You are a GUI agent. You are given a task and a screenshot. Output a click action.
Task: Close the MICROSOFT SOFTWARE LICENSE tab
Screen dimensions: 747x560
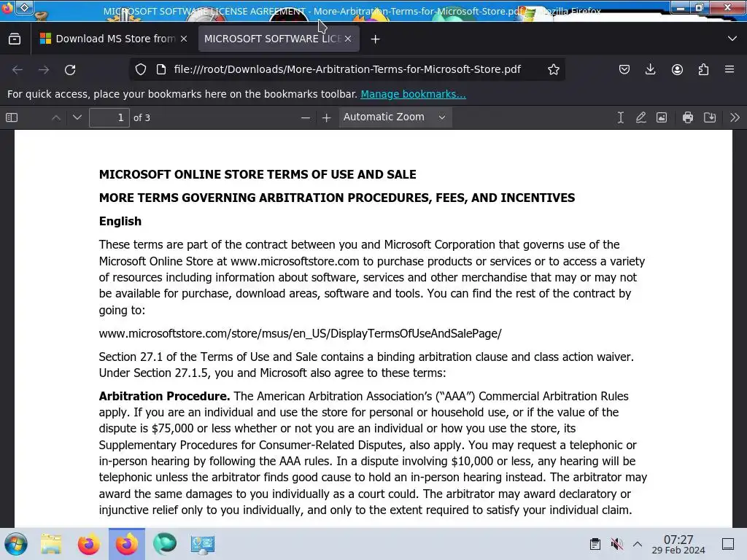click(x=348, y=39)
